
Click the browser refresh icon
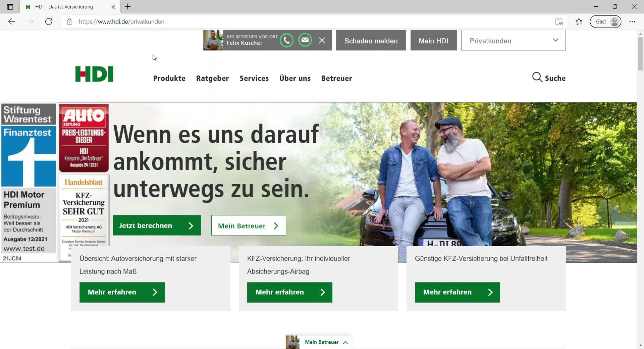49,22
